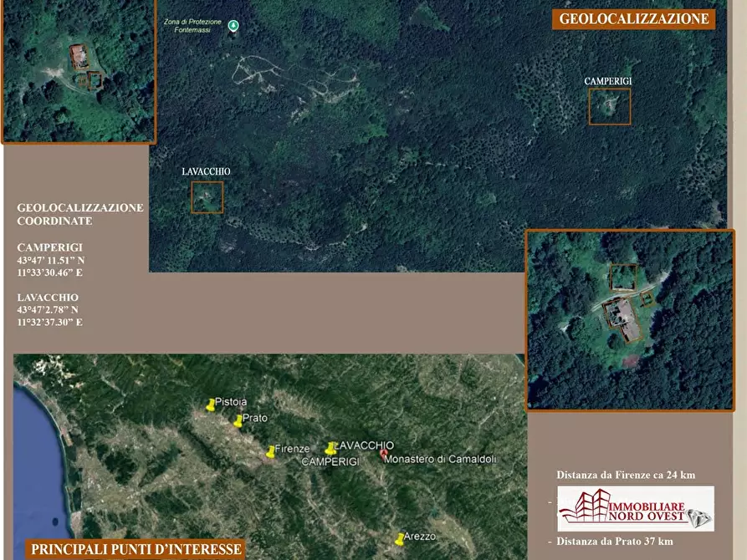Click the Distanza da Prato 37 km text
Viewport: 747px width, 560px height.
pos(615,542)
